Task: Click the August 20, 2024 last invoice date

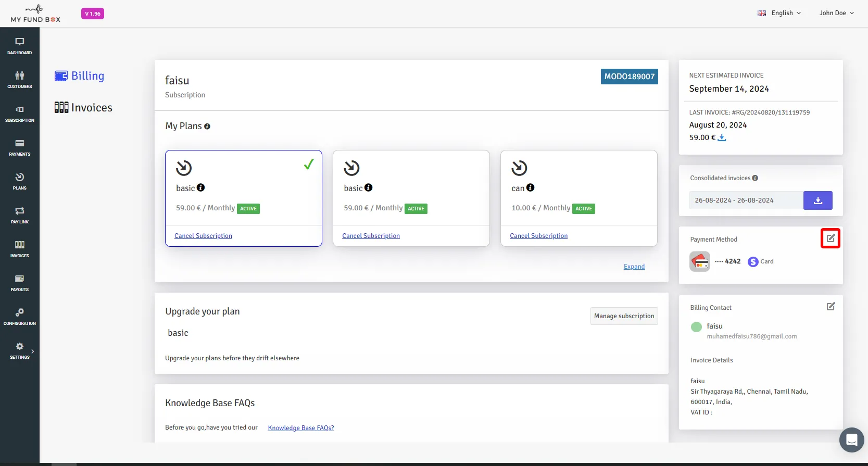Action: click(718, 125)
